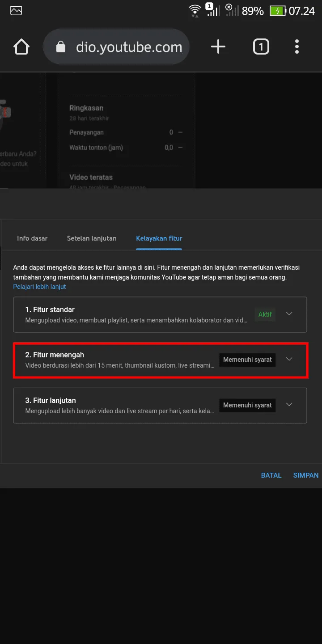The width and height of the screenshot is (322, 644).
Task: Click the Waktu tonton (jam) row
Action: click(126, 148)
